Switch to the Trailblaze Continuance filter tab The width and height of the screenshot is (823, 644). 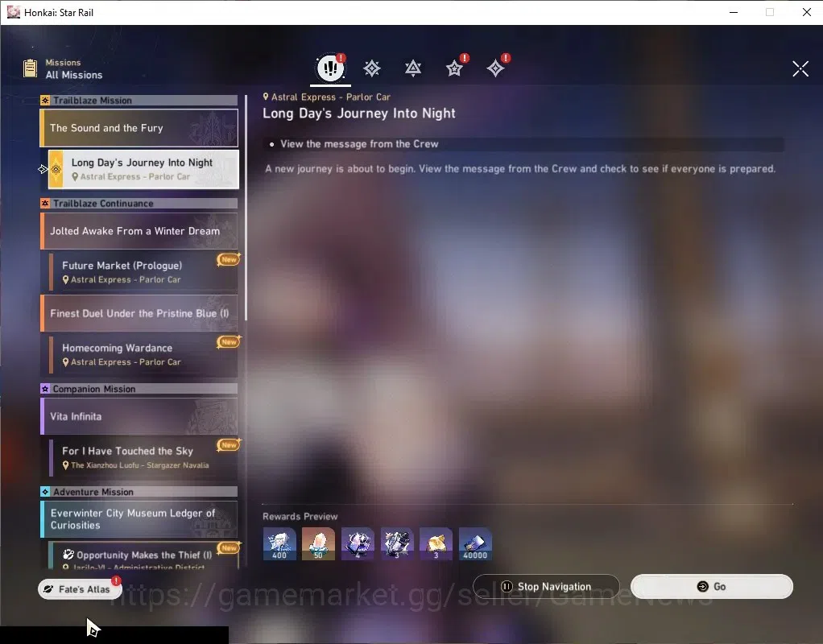coord(413,68)
